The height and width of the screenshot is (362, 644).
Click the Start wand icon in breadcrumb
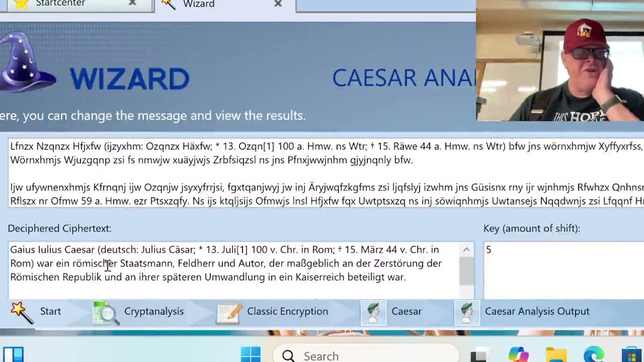tap(21, 312)
